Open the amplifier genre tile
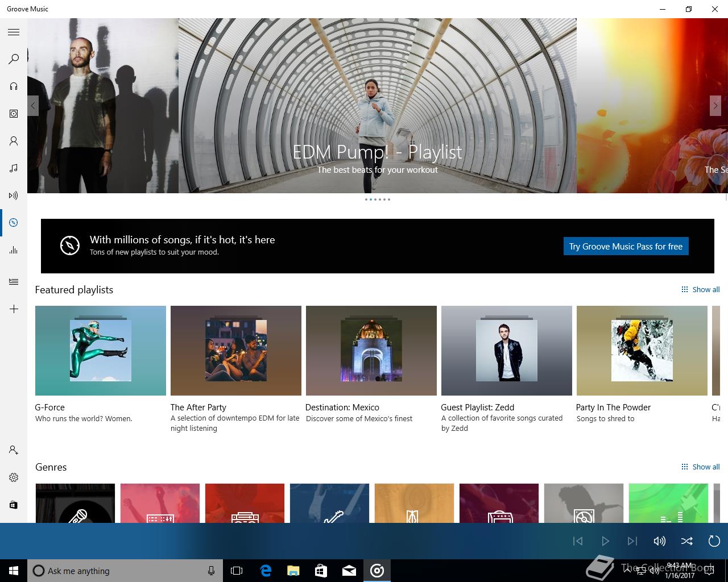 499,503
